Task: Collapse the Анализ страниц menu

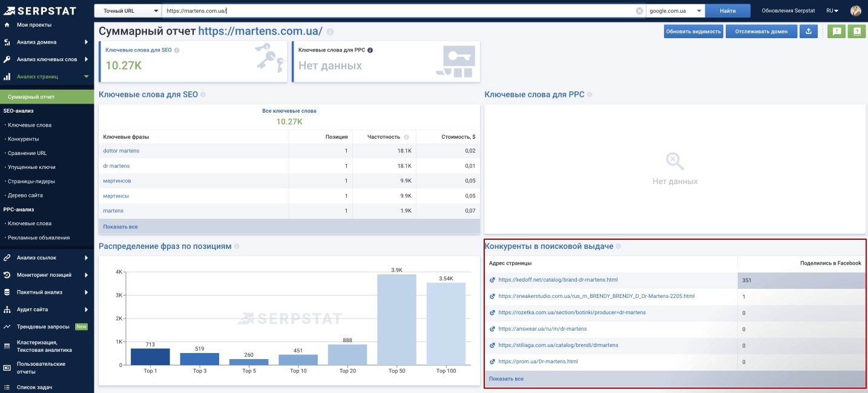Action: (87, 77)
